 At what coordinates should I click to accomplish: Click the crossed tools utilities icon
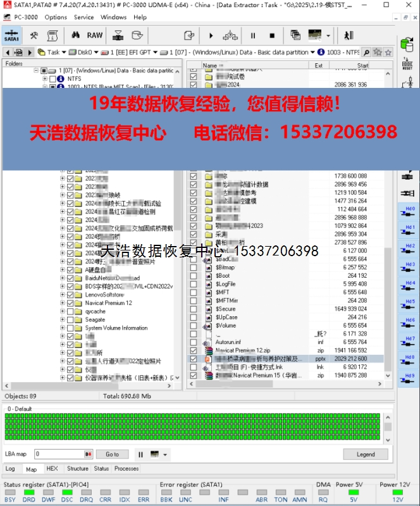[x=34, y=35]
